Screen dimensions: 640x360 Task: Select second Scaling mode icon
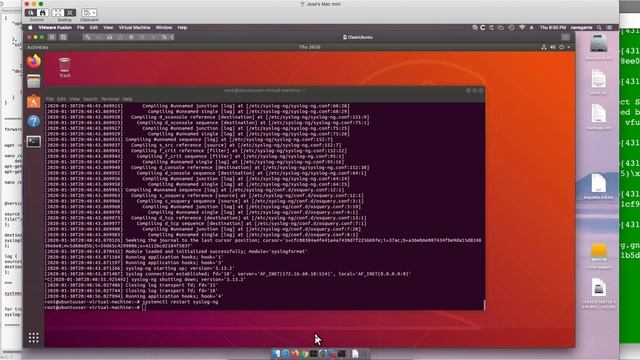70,13
